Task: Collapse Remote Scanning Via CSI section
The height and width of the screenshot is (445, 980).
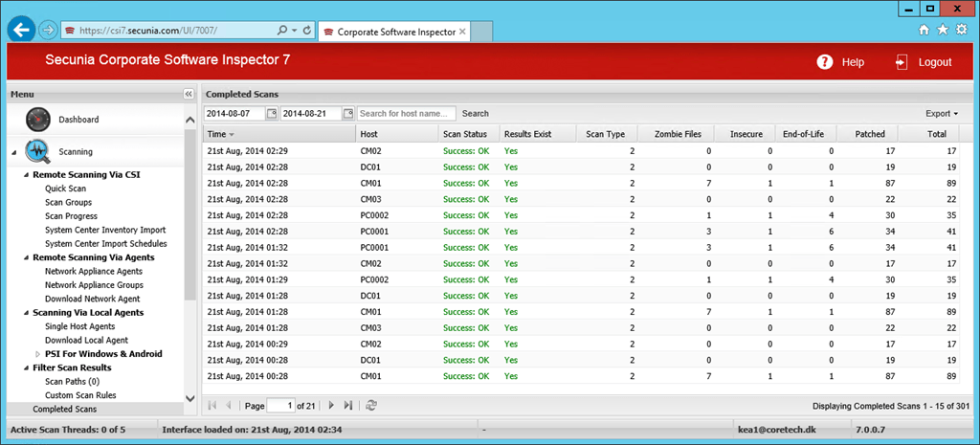Action: pos(25,175)
